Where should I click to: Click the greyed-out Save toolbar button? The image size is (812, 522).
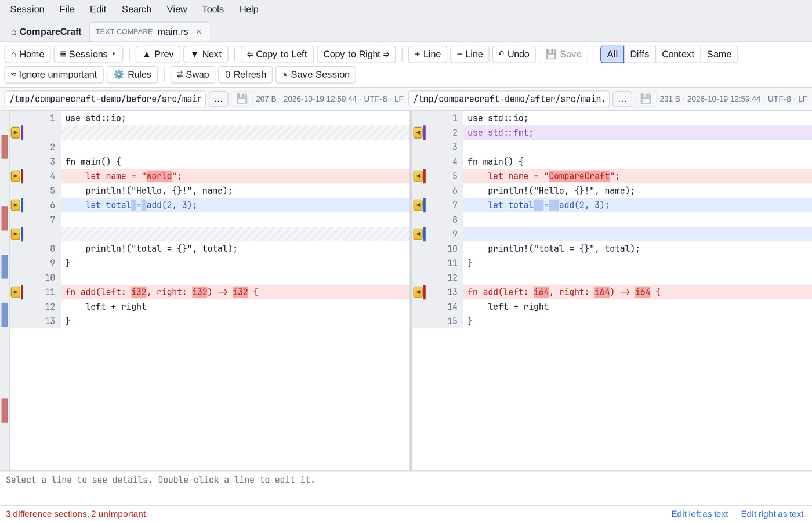563,54
